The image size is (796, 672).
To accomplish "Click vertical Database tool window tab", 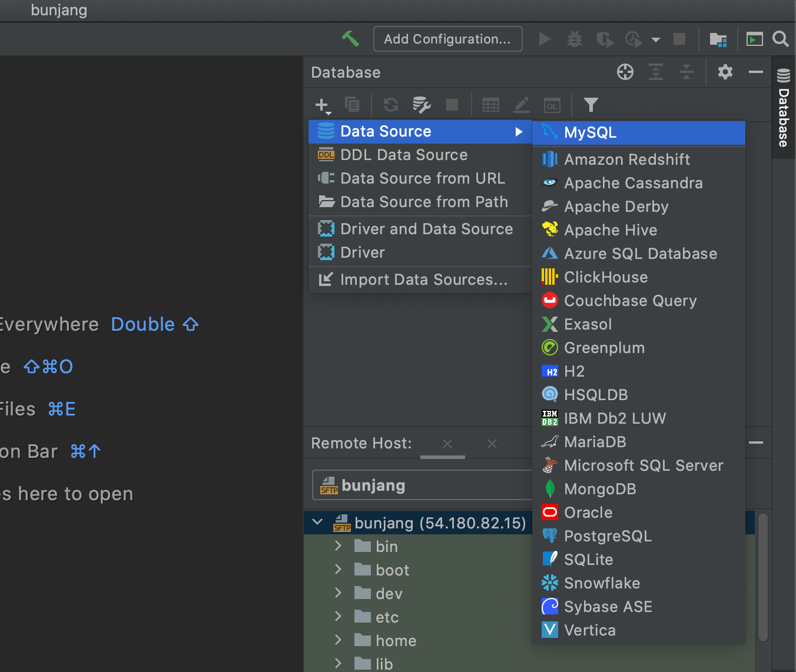I will pyautogui.click(x=784, y=108).
